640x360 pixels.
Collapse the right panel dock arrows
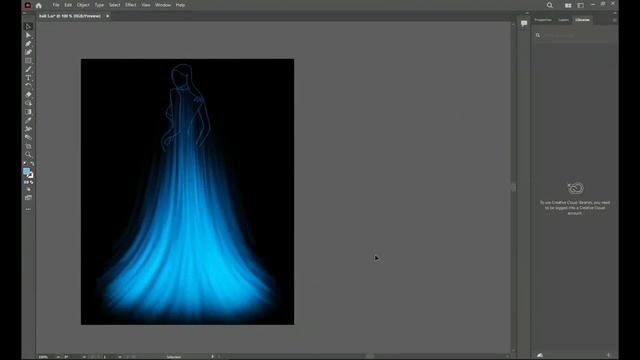coord(615,13)
